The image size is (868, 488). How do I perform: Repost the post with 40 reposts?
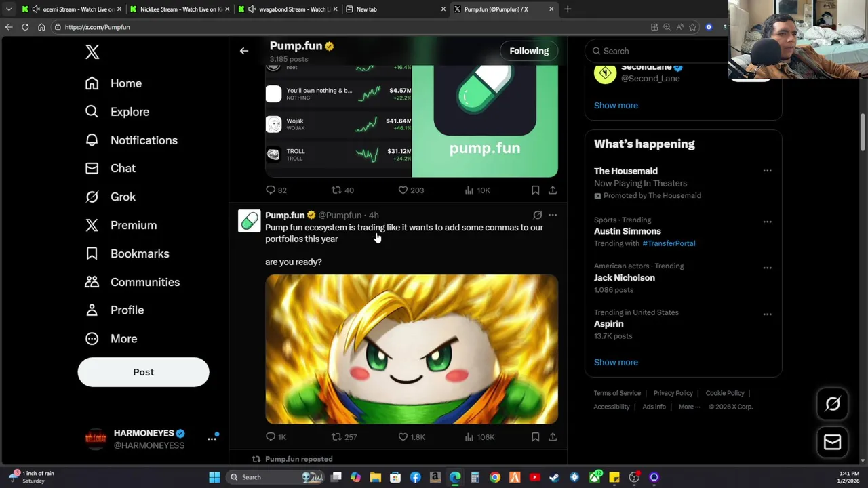342,190
